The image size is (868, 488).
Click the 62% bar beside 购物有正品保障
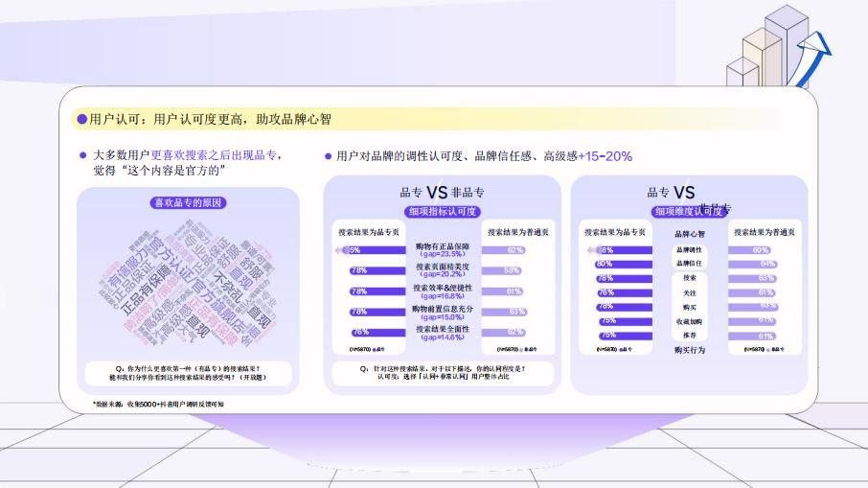click(x=503, y=250)
